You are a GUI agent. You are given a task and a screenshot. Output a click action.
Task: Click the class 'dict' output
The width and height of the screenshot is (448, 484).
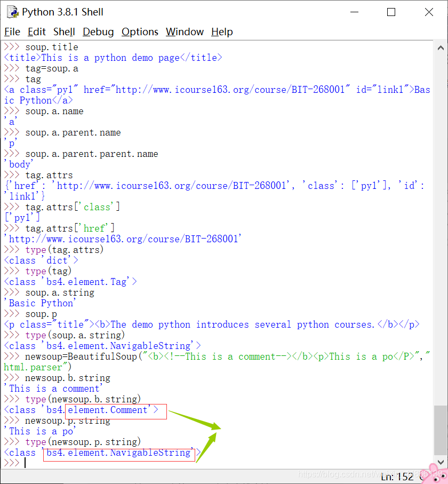coord(41,260)
